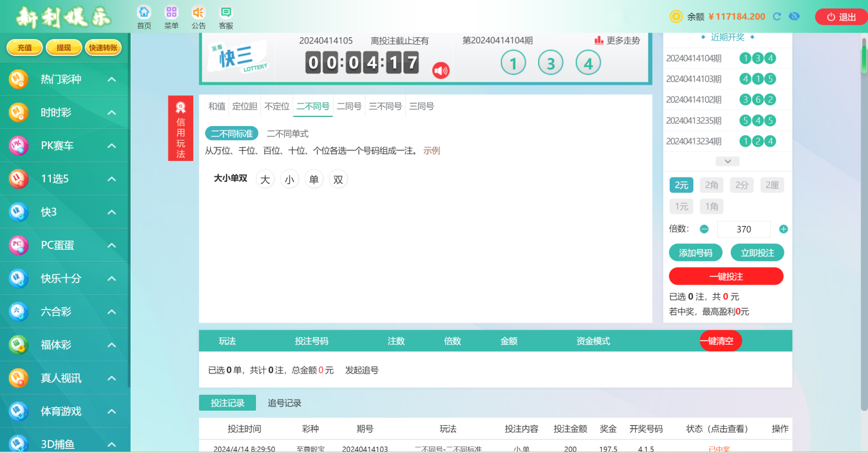The image size is (868, 453).
Task: Mute the countdown sound speaker icon
Action: coord(441,71)
